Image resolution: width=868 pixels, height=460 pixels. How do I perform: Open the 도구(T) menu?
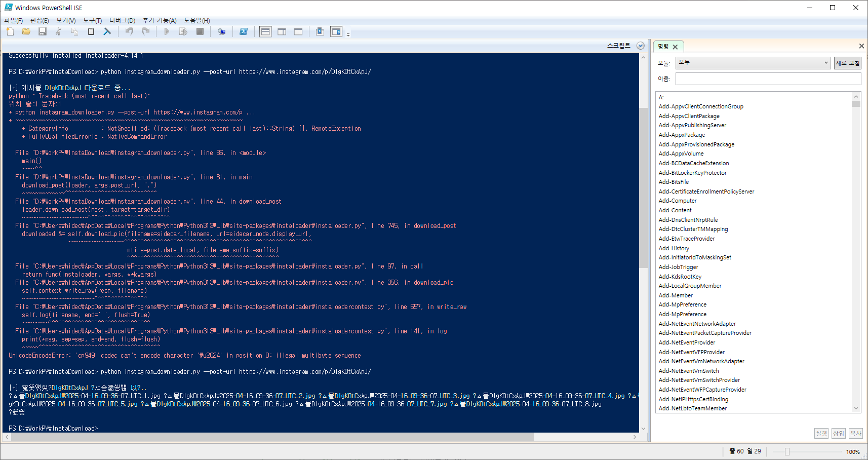(x=93, y=20)
